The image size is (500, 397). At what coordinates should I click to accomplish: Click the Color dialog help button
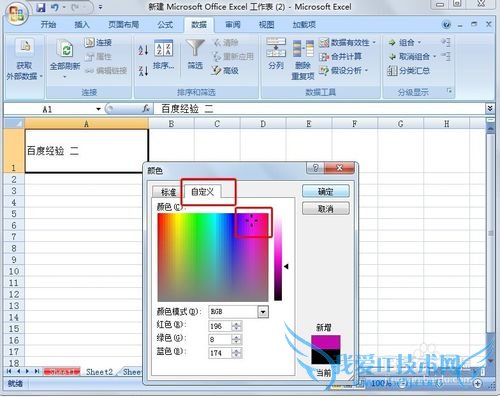(315, 168)
